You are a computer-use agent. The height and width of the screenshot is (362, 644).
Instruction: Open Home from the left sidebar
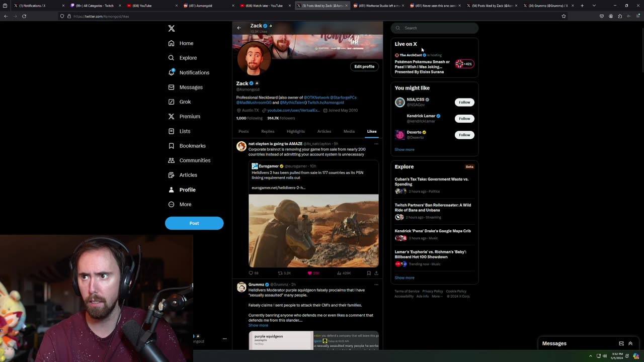point(181,43)
